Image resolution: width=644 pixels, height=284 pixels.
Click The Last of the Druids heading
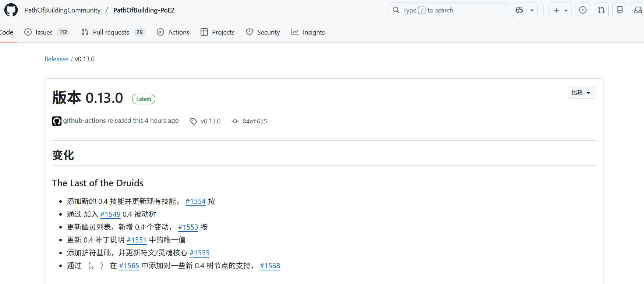[98, 183]
